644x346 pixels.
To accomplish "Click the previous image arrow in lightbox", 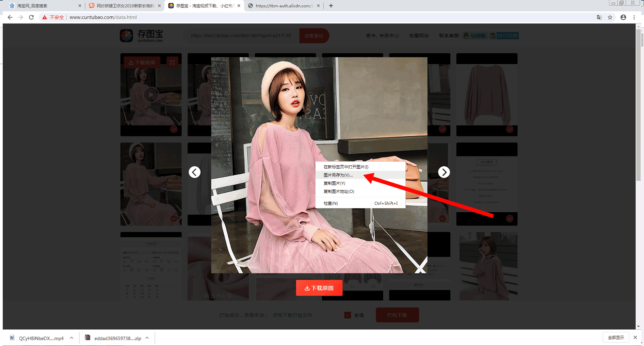I will [195, 172].
